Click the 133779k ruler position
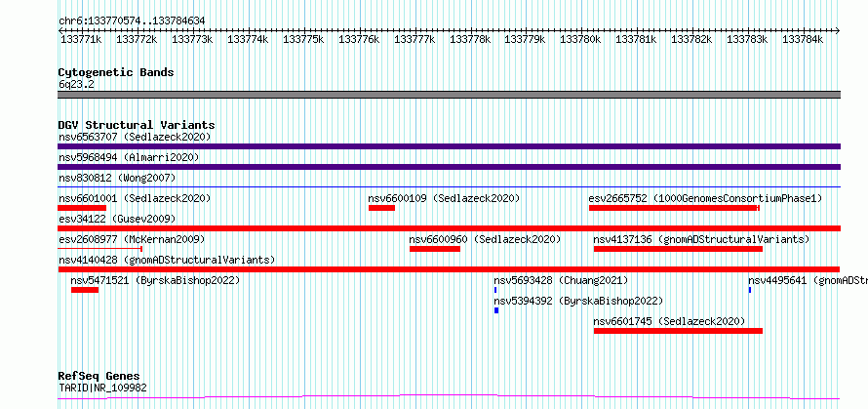 (x=526, y=39)
